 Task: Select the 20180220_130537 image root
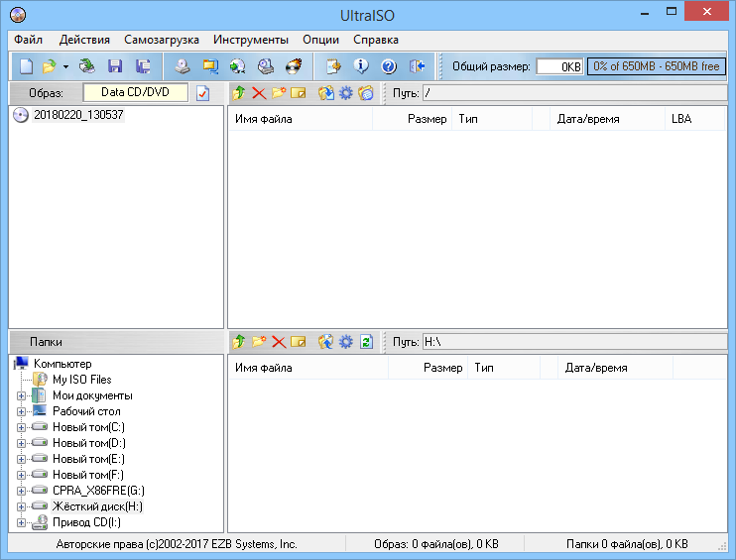[x=78, y=115]
